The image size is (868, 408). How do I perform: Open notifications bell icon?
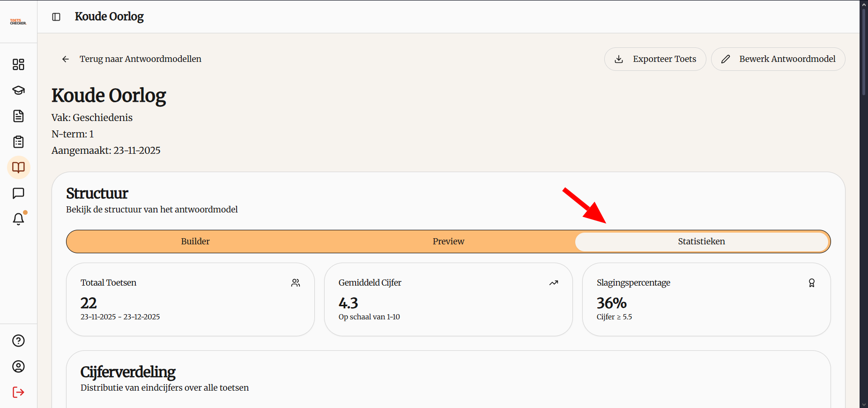19,219
